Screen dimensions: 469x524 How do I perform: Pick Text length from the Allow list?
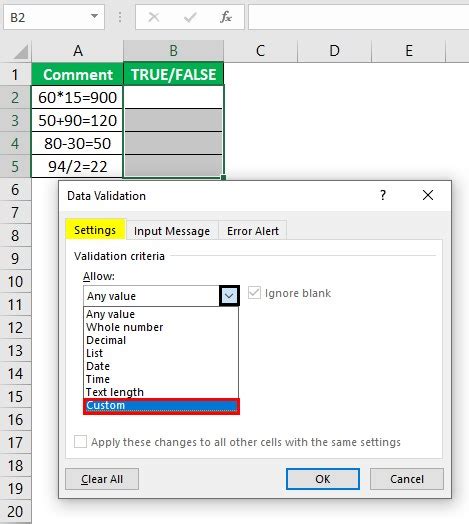pyautogui.click(x=115, y=392)
